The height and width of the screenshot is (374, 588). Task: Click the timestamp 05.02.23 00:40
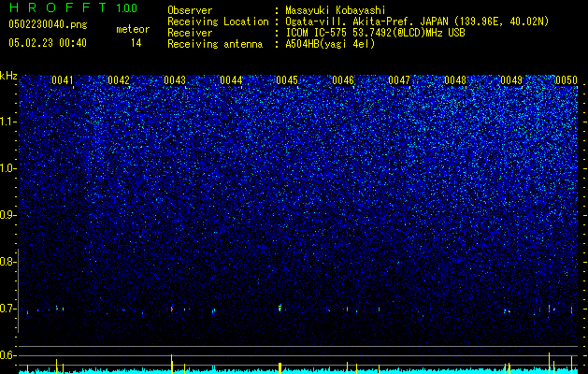pyautogui.click(x=48, y=43)
